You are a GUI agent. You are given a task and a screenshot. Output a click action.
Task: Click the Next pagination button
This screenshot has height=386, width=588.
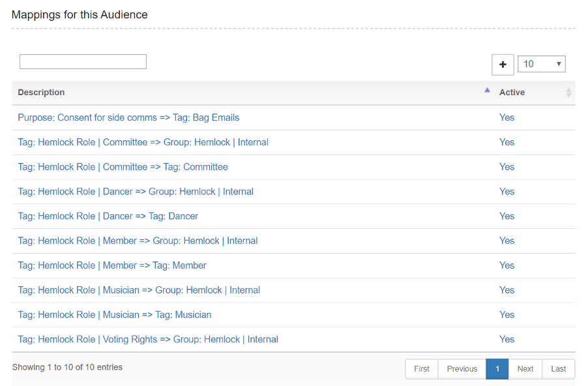525,369
